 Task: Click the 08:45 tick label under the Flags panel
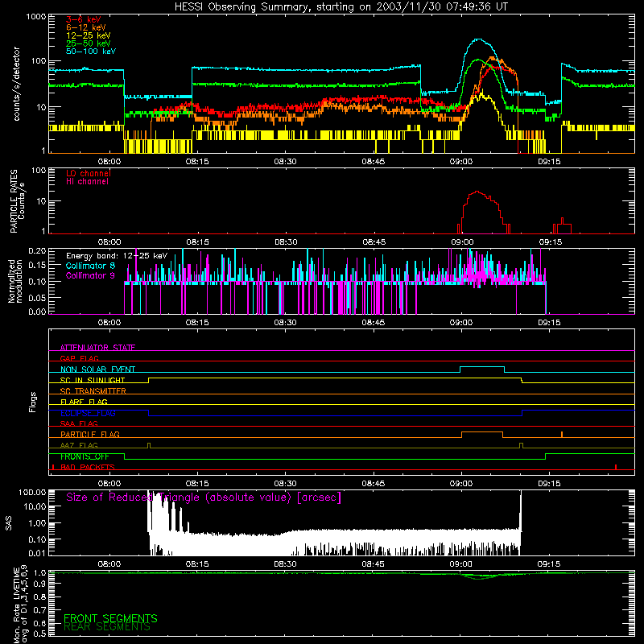pyautogui.click(x=374, y=484)
